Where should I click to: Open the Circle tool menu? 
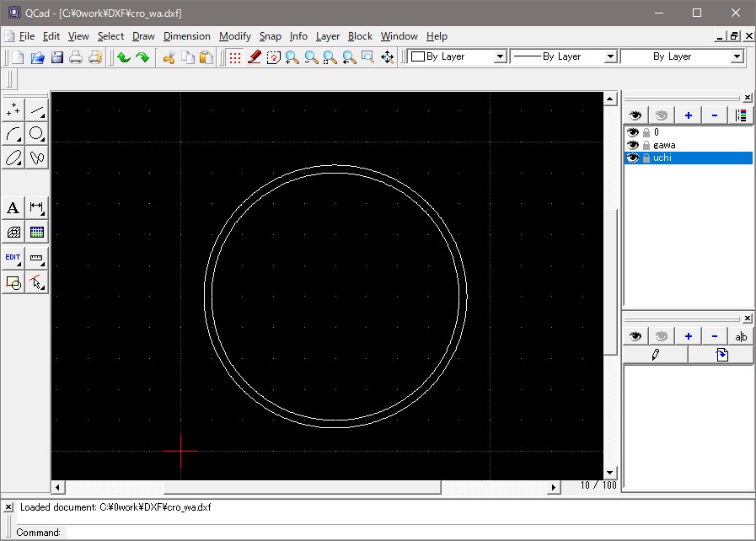pyautogui.click(x=37, y=134)
